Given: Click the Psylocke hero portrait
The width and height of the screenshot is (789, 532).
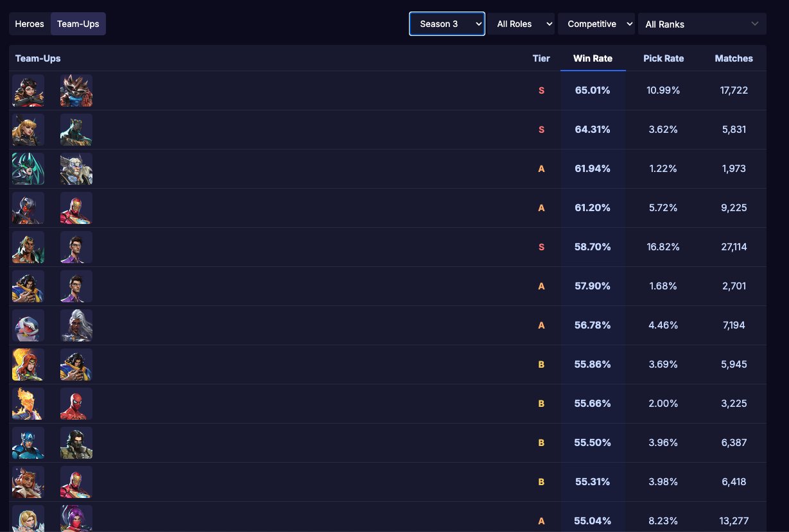Looking at the screenshot, I should [76, 519].
